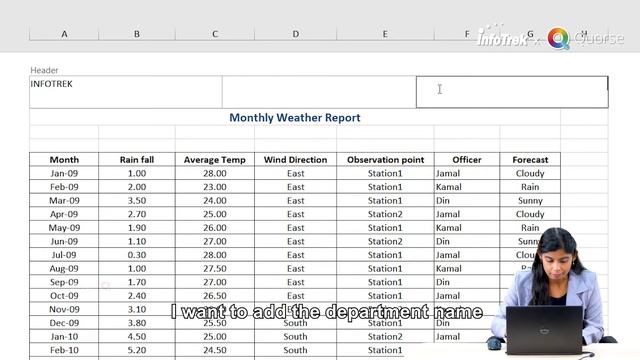640x360 pixels.
Task: Select the Aug-09 month cell
Action: coord(64,269)
